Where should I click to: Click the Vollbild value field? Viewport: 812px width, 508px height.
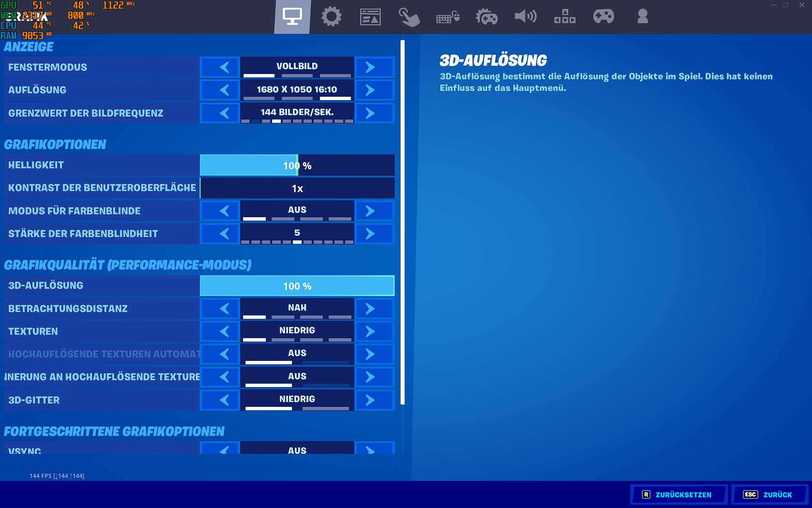[297, 67]
